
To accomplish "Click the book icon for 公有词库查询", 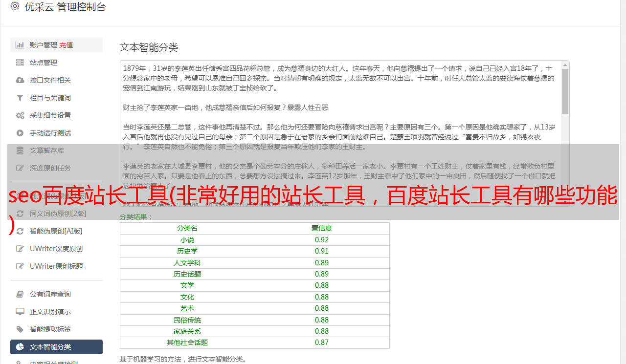I will pos(20,294).
